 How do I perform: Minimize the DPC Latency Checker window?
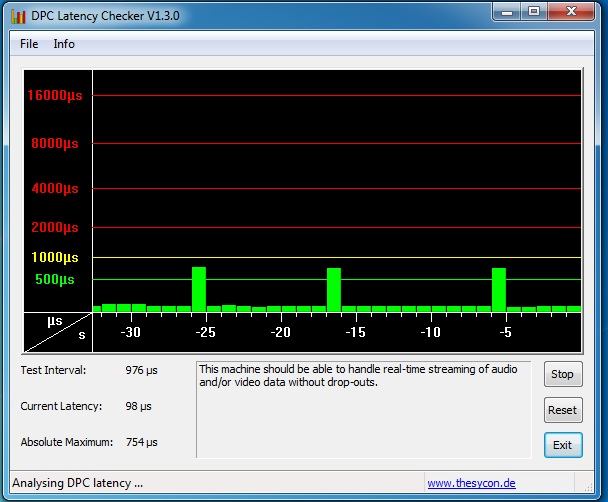(x=506, y=12)
